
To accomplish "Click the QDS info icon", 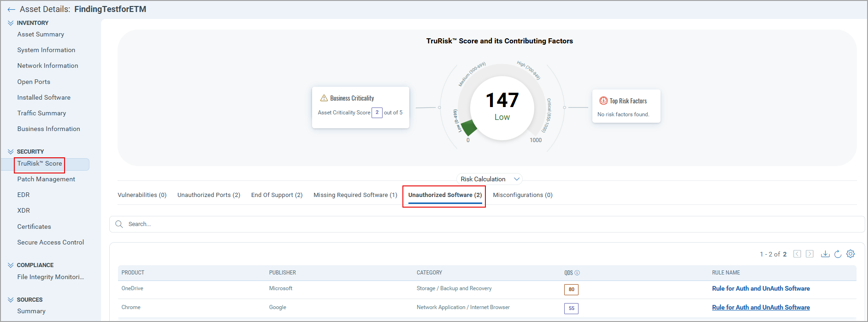I will pyautogui.click(x=577, y=273).
